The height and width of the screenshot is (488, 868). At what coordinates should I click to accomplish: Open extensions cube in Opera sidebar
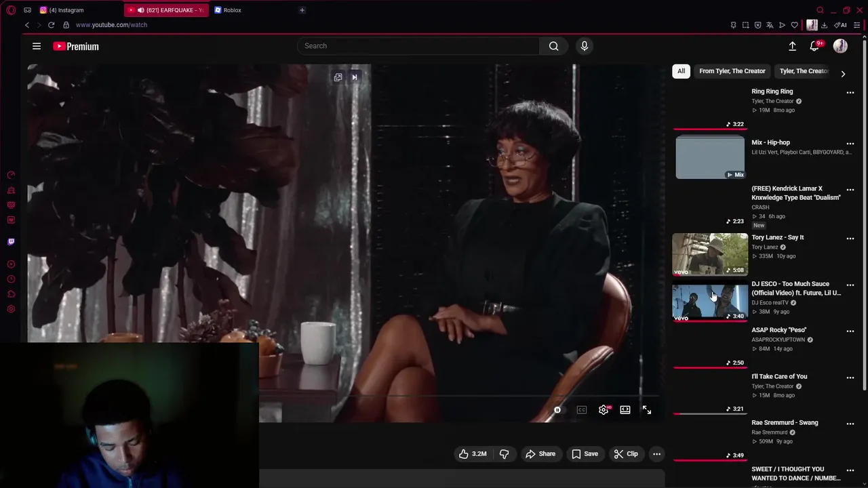click(11, 294)
